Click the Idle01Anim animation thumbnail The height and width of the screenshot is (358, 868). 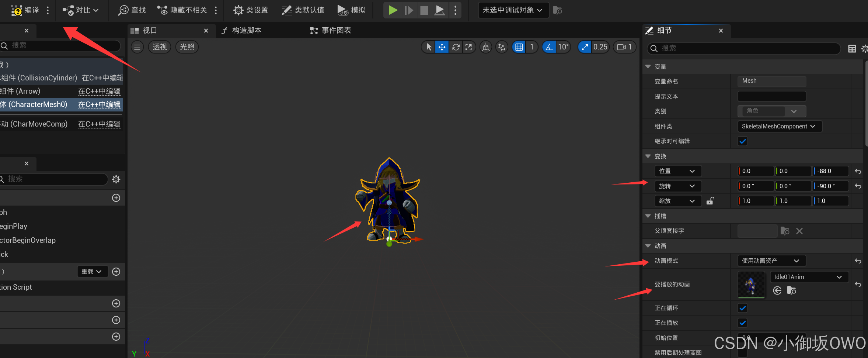(751, 284)
